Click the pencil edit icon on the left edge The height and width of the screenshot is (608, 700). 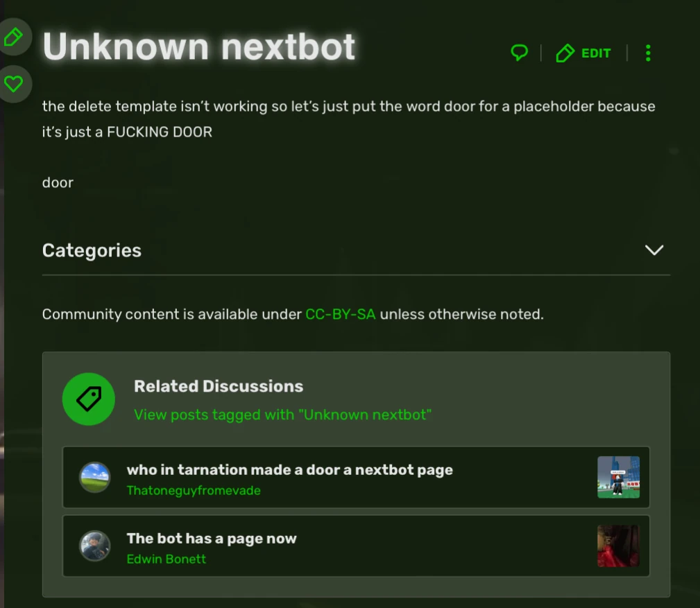[x=14, y=37]
